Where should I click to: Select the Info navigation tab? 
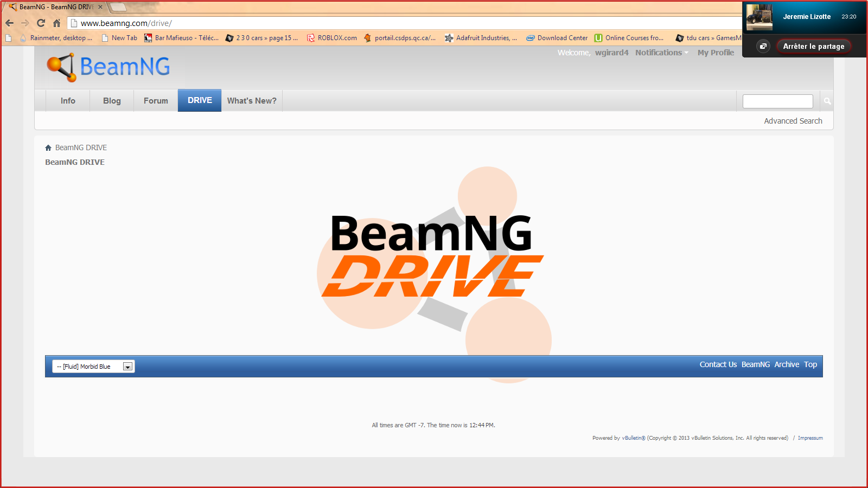68,101
